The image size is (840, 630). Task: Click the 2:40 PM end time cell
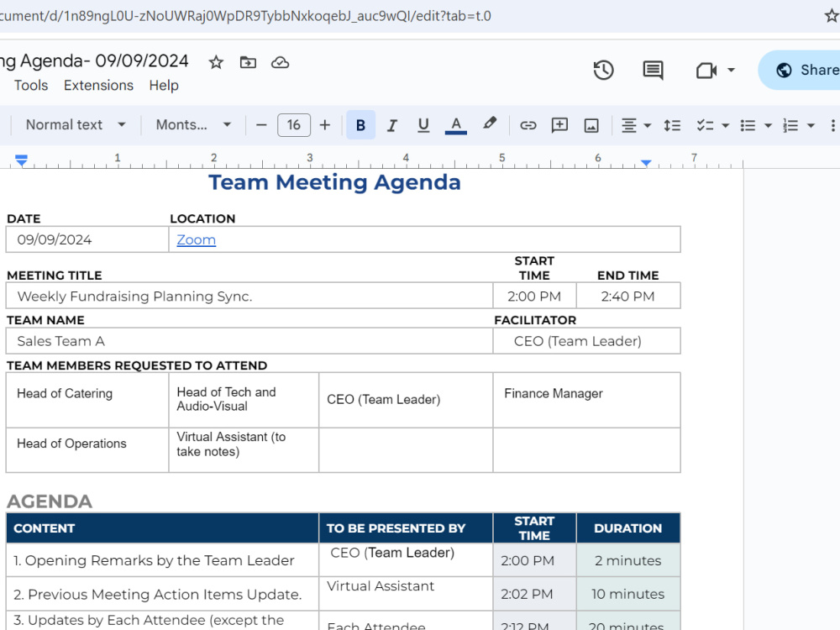(x=628, y=297)
